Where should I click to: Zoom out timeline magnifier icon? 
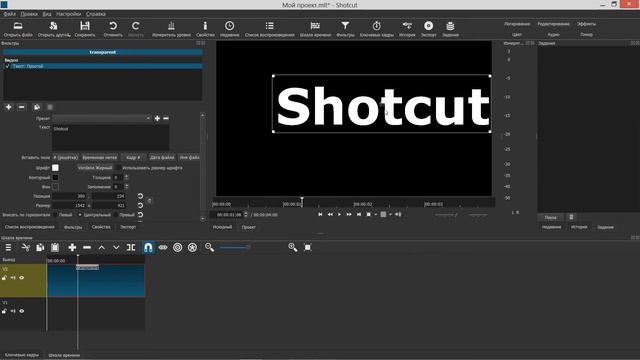pyautogui.click(x=209, y=247)
